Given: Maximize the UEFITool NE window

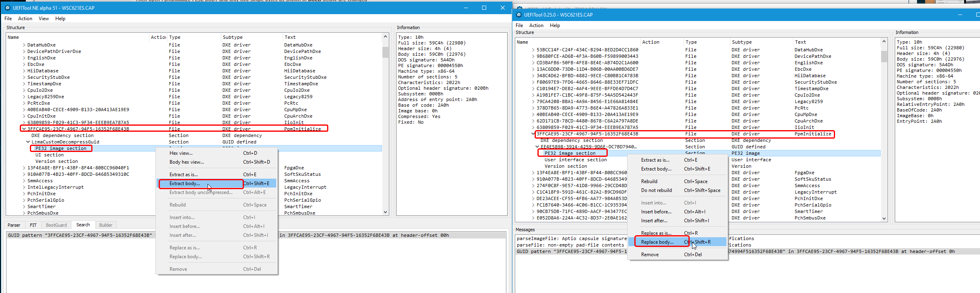Looking at the screenshot, I should pyautogui.click(x=484, y=8).
